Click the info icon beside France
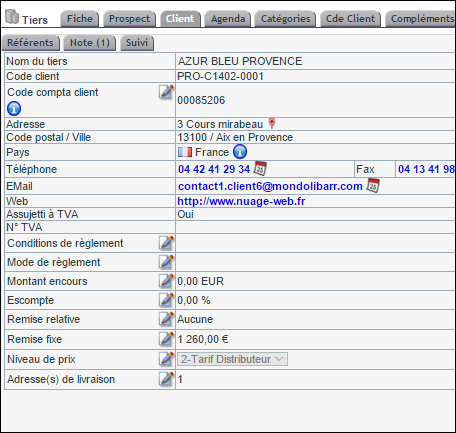Screen dimensions: 456x433 point(240,152)
